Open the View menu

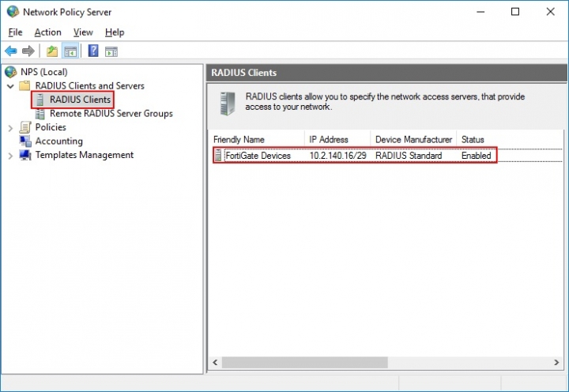click(83, 32)
